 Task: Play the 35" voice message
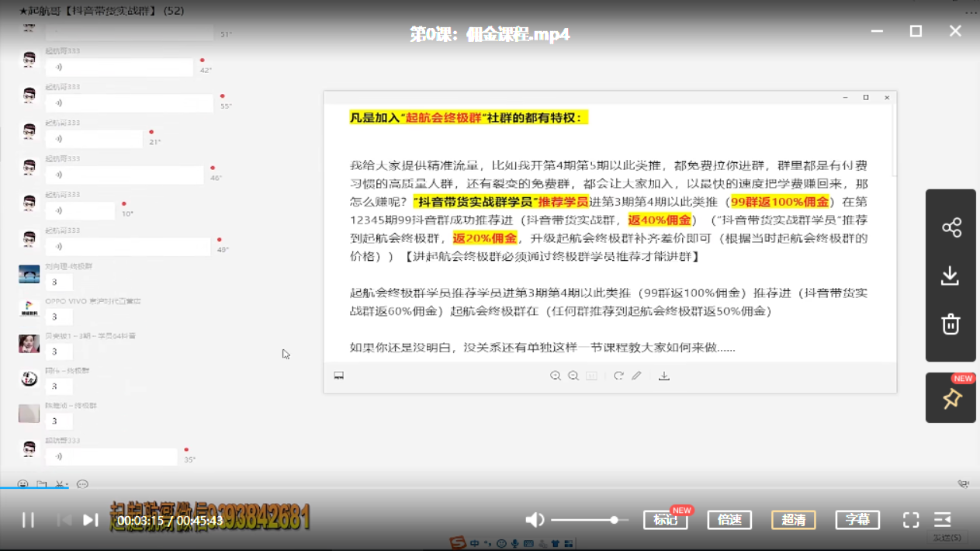(111, 456)
